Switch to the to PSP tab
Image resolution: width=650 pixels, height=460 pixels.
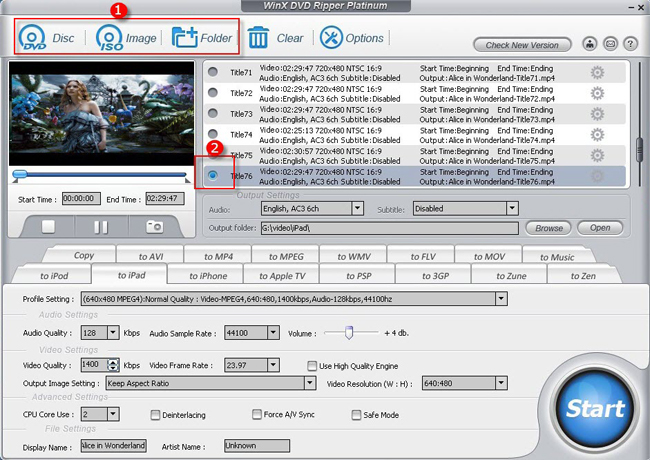[359, 276]
